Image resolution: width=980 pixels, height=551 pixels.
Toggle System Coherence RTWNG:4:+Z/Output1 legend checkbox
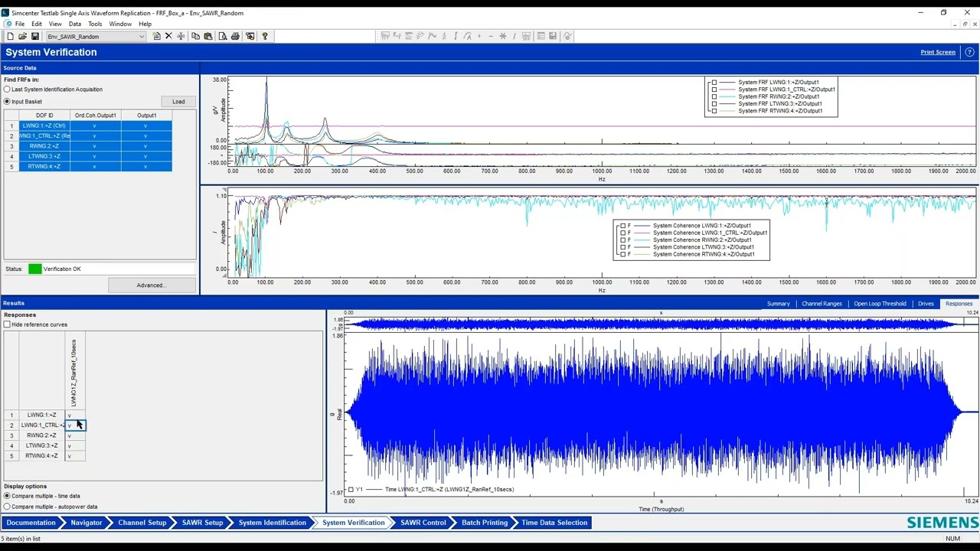[x=622, y=254]
